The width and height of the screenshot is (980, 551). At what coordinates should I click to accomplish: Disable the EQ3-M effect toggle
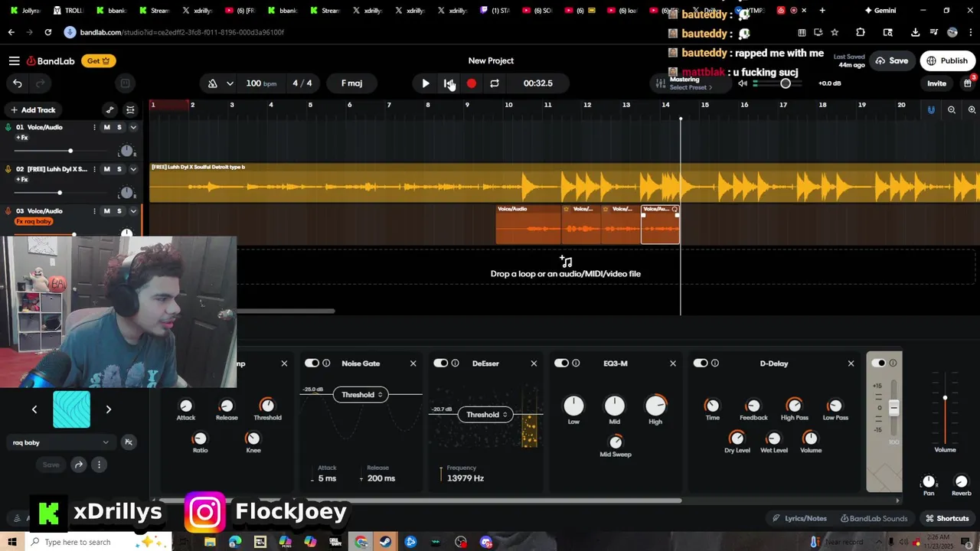(x=561, y=364)
